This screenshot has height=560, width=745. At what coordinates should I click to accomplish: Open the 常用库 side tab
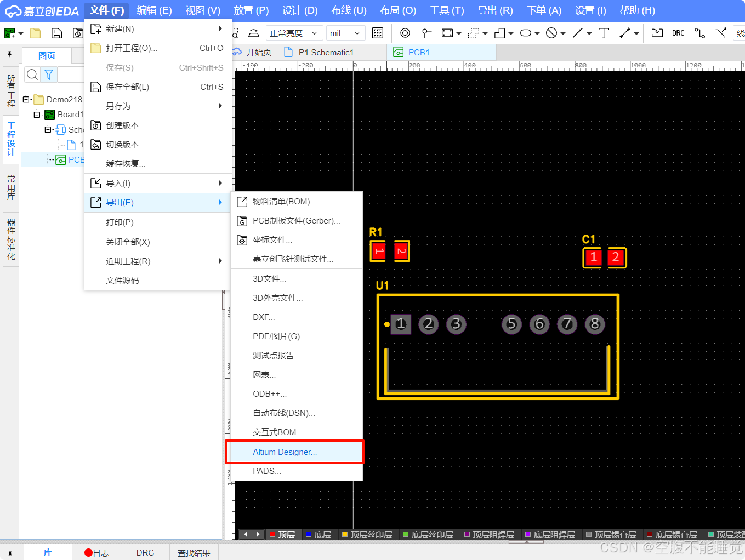11,187
